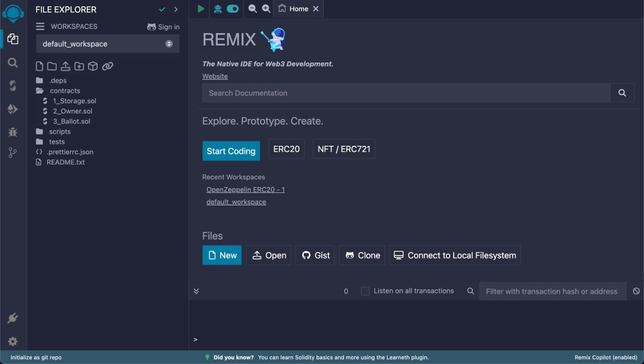Viewport: 644px width, 364px height.
Task: Open 2_Owner.sol file
Action: (x=68, y=111)
